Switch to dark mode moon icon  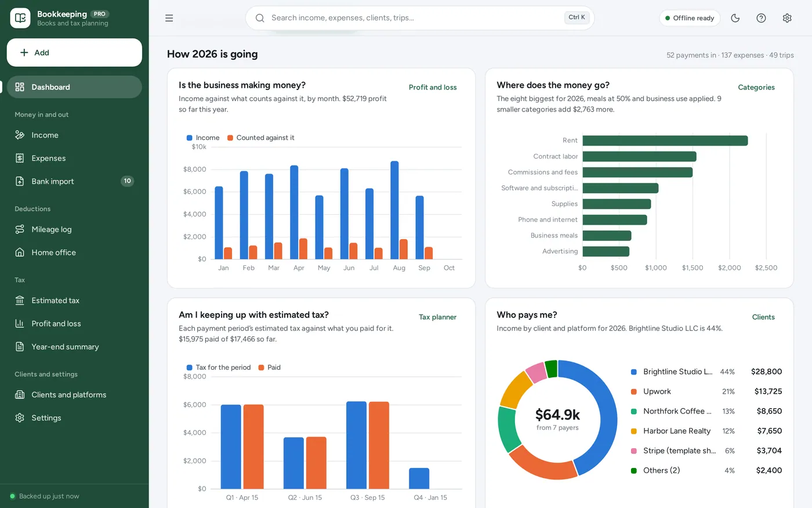coord(735,18)
